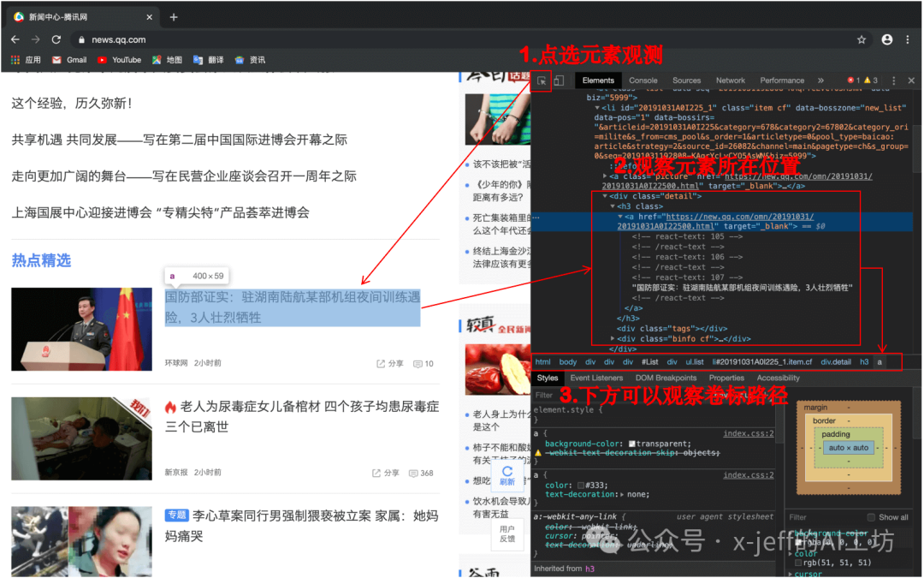The image size is (924, 578).
Task: Open 共享机遇 共同发展 headline link
Action: coord(179,140)
